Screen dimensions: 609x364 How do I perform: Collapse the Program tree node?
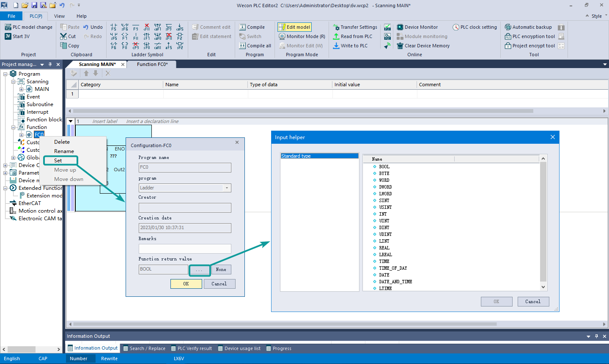point(5,74)
